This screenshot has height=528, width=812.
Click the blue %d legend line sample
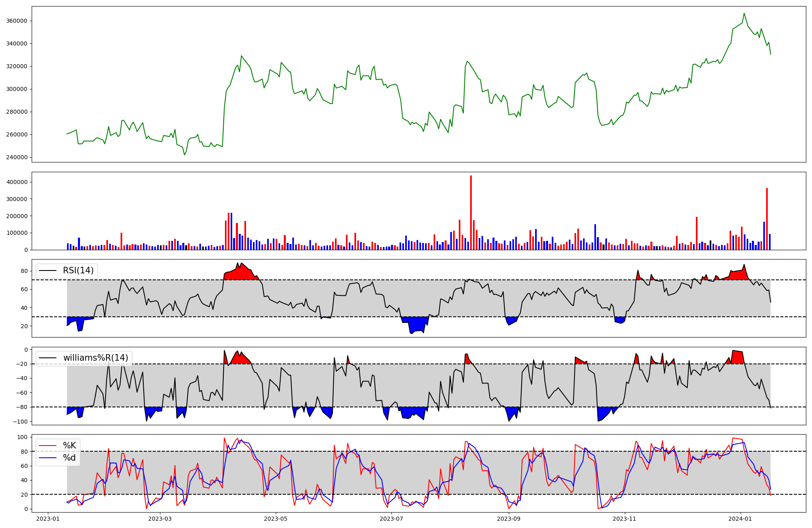pyautogui.click(x=48, y=458)
